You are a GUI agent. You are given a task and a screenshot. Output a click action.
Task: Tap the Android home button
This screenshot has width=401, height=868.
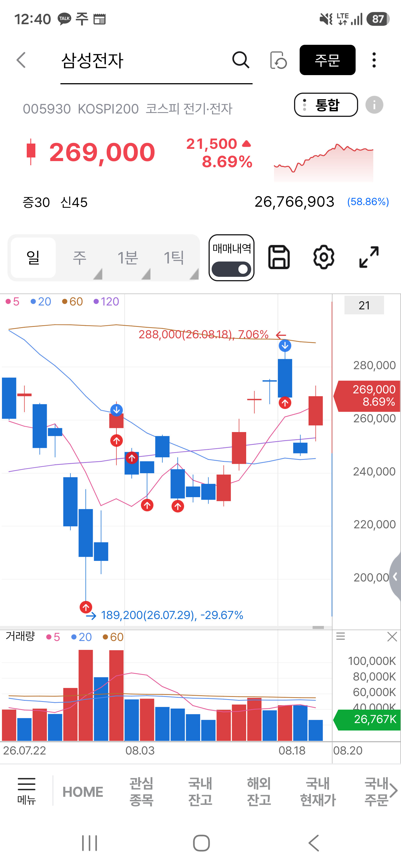pyautogui.click(x=201, y=843)
